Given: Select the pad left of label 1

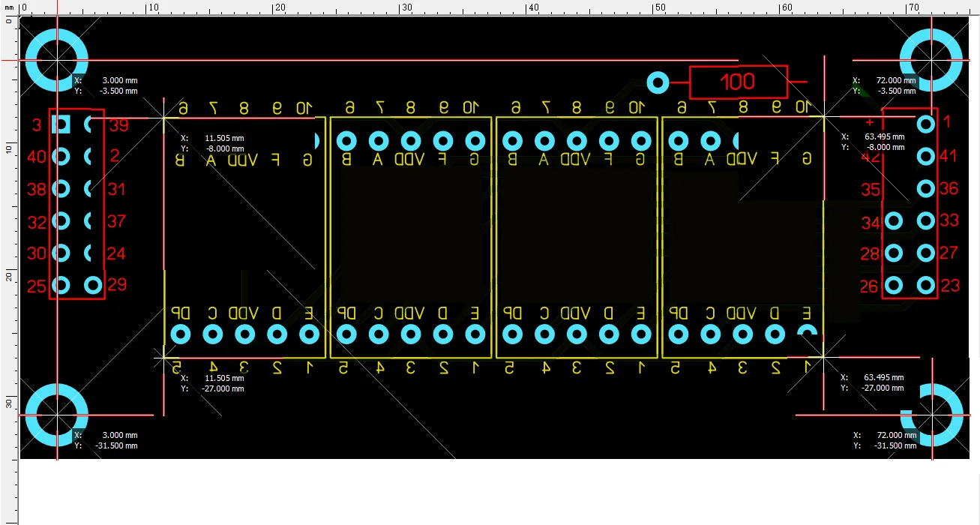Looking at the screenshot, I should (926, 123).
